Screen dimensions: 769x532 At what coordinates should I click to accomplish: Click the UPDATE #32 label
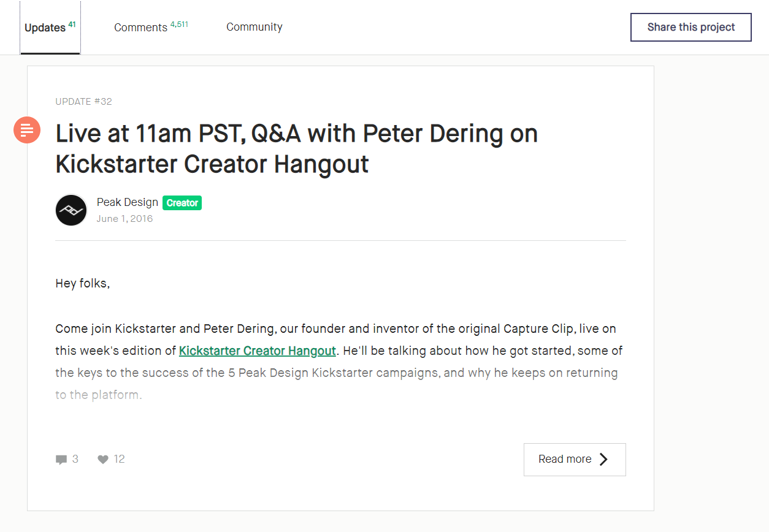83,102
